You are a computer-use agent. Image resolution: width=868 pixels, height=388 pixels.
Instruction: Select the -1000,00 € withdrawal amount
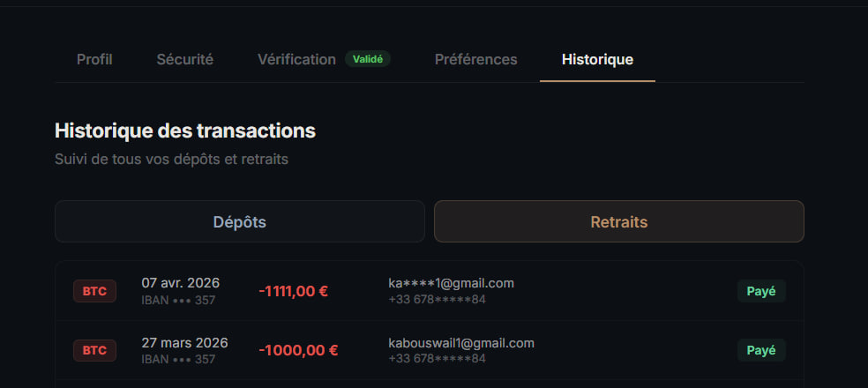(298, 350)
